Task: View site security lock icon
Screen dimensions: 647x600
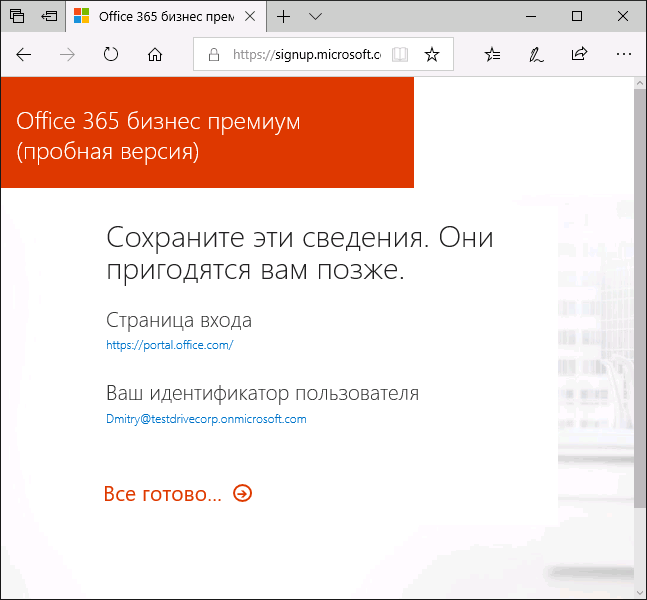Action: [214, 54]
